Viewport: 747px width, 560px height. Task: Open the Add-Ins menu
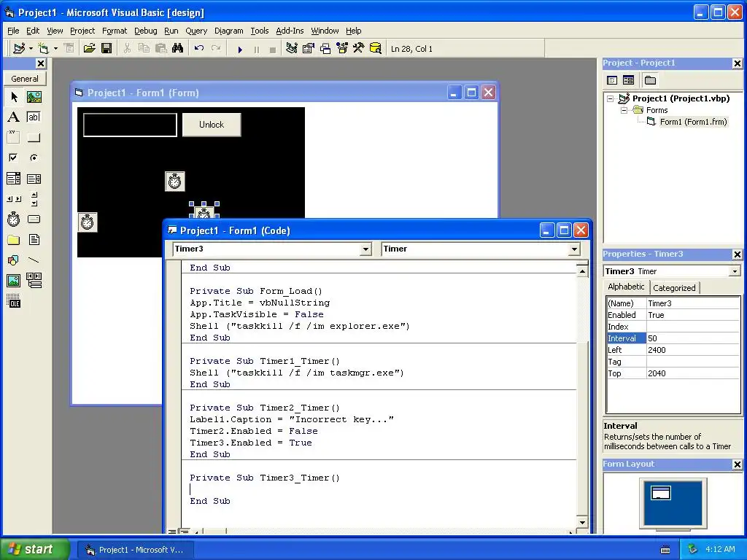[x=290, y=31]
